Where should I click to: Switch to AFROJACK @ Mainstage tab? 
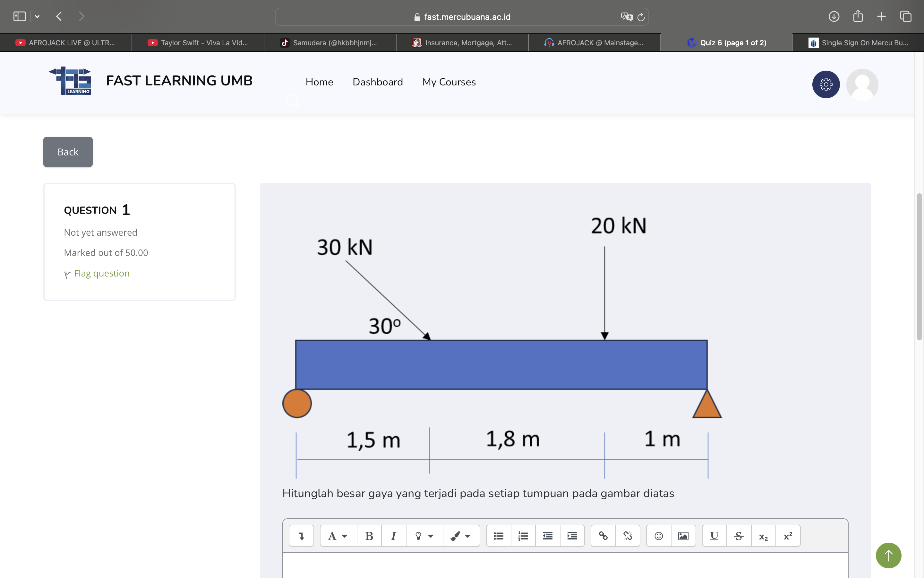(x=594, y=43)
